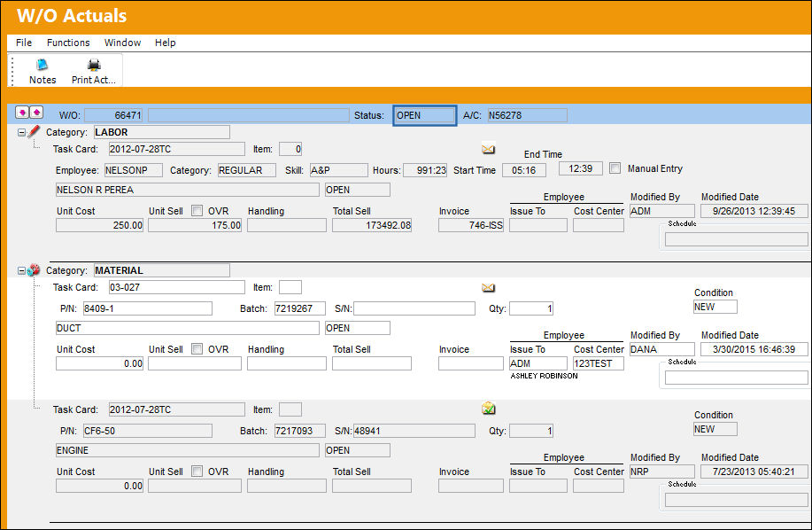
Task: Click the Batch field 7217093
Action: (300, 431)
